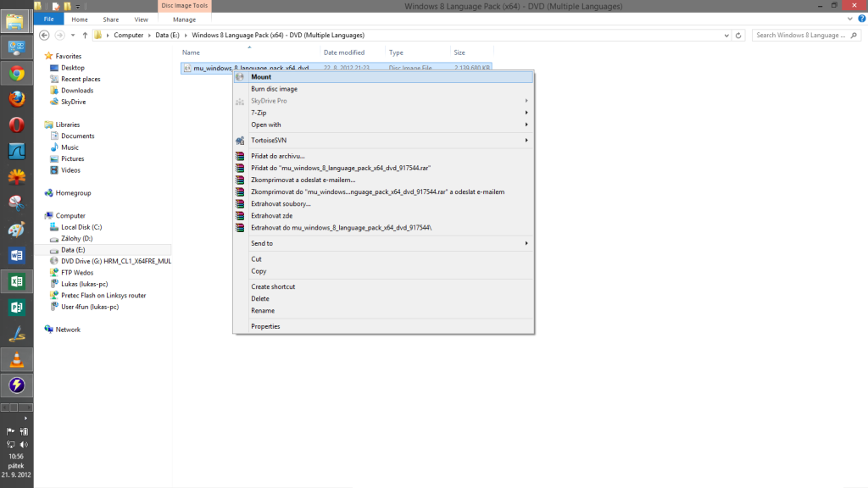Open Downloads in Favorites
This screenshot has width=868, height=488.
tap(77, 90)
